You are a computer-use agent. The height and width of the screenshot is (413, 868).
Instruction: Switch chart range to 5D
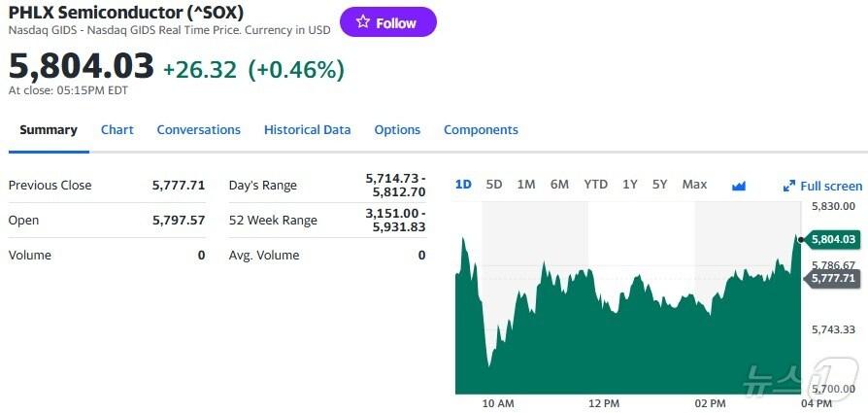(x=494, y=185)
